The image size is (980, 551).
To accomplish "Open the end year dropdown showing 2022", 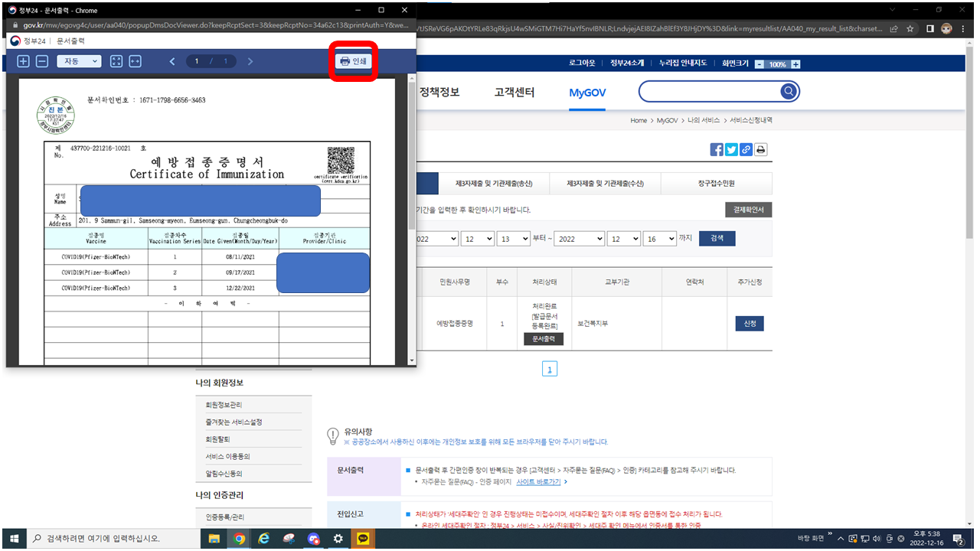I will pyautogui.click(x=580, y=239).
